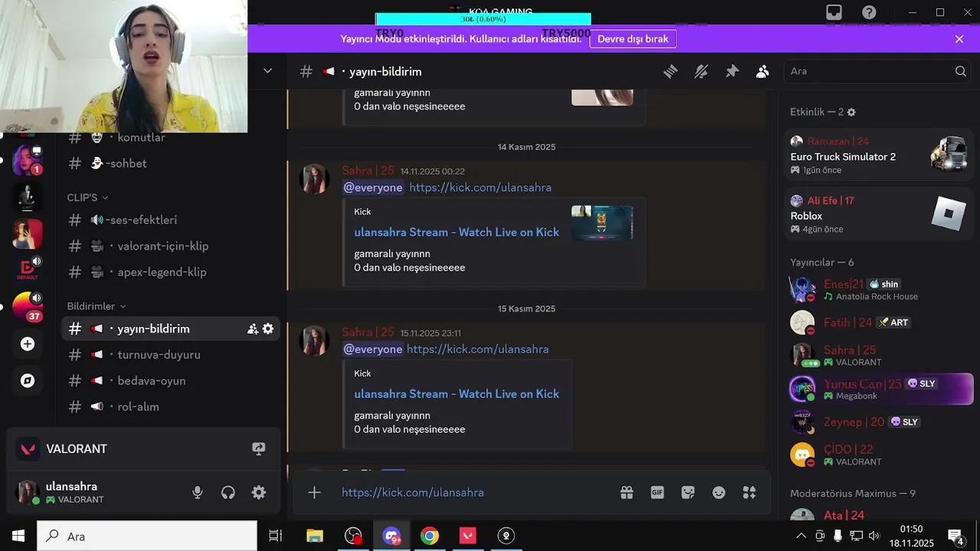Toggle notification settings bell icon
This screenshot has width=980, height=551.
(701, 71)
